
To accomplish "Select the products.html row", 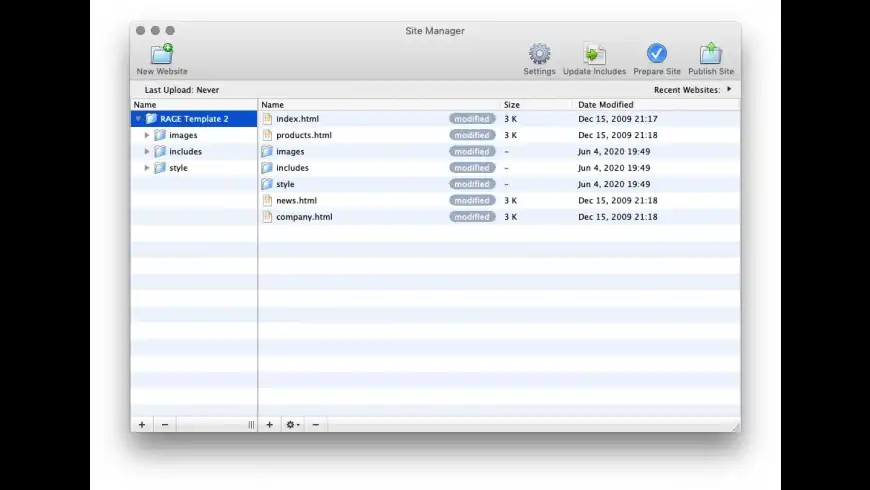I will click(x=499, y=135).
